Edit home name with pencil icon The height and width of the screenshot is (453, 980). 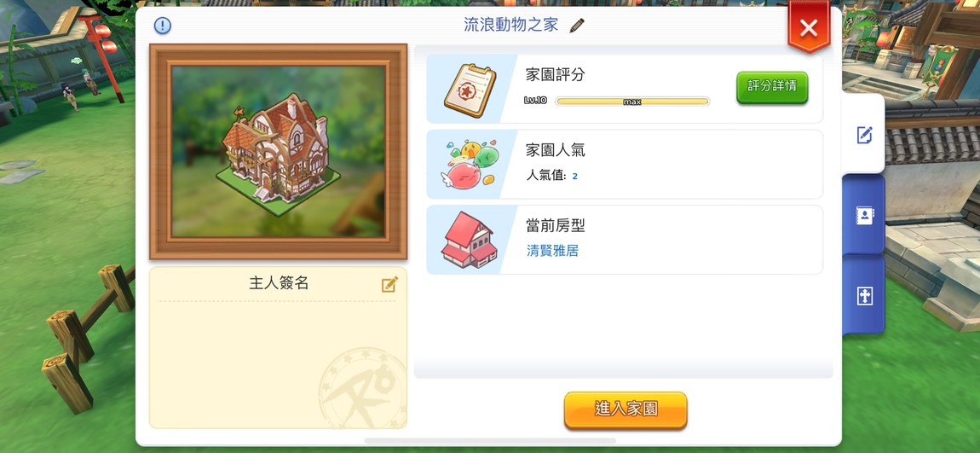click(x=577, y=26)
